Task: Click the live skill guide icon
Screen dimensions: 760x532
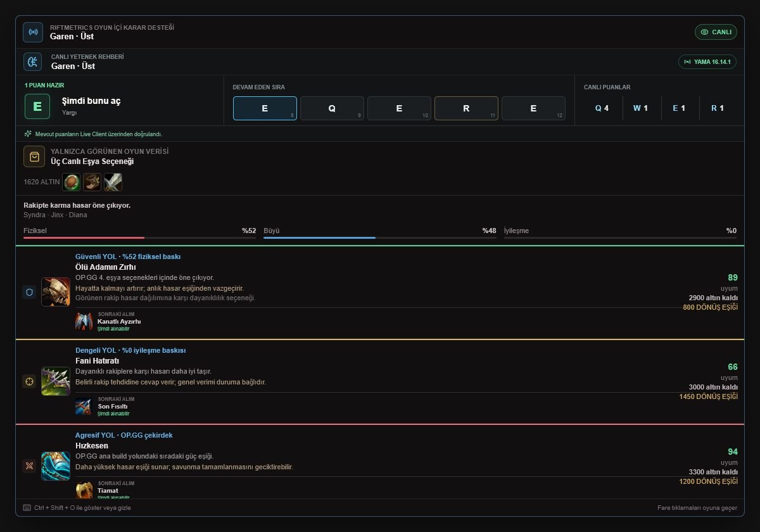Action: click(x=33, y=61)
